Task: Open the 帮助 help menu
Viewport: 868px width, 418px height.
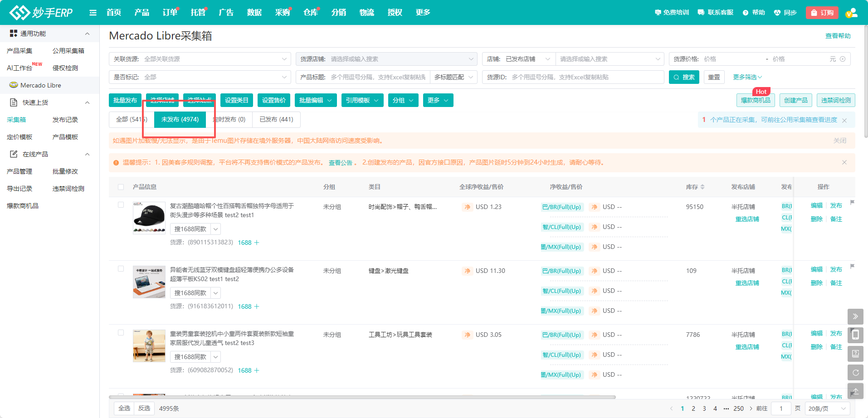Action: pyautogui.click(x=754, y=13)
